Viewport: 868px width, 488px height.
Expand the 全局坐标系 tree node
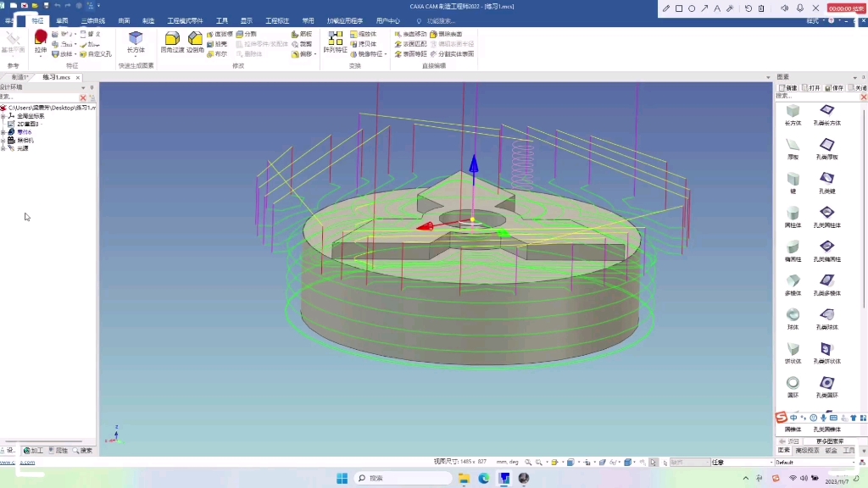[3, 116]
